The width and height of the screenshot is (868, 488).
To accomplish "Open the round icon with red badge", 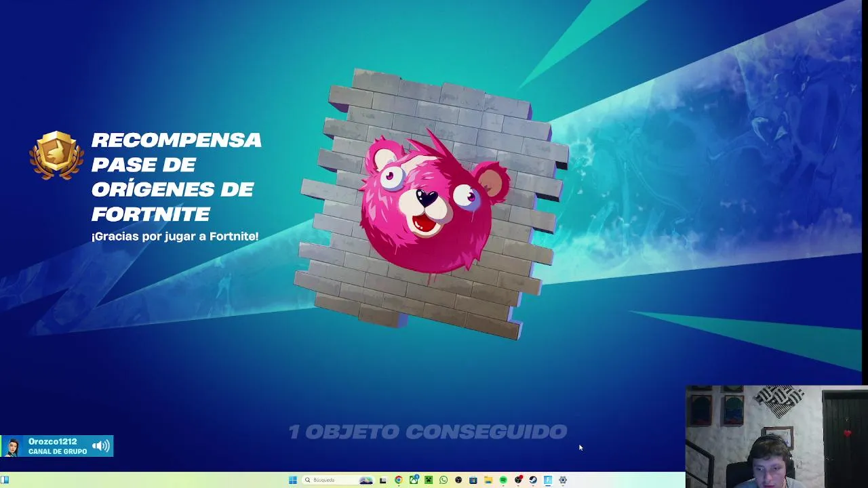I will coord(518,480).
